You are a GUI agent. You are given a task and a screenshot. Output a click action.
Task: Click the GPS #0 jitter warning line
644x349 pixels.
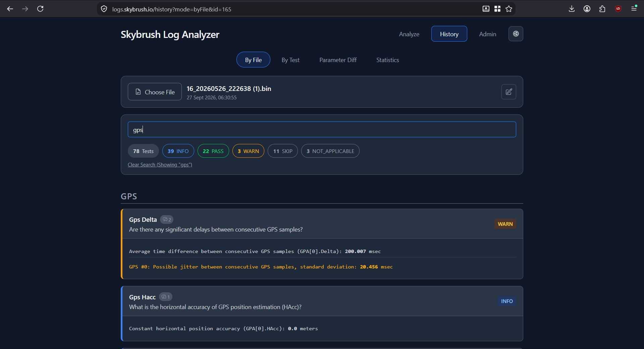tap(261, 267)
